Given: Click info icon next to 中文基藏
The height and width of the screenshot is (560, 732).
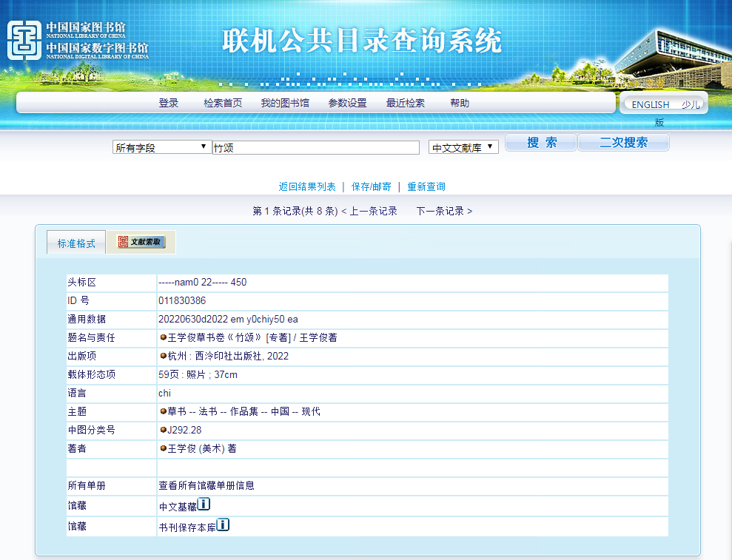Looking at the screenshot, I should pos(204,505).
